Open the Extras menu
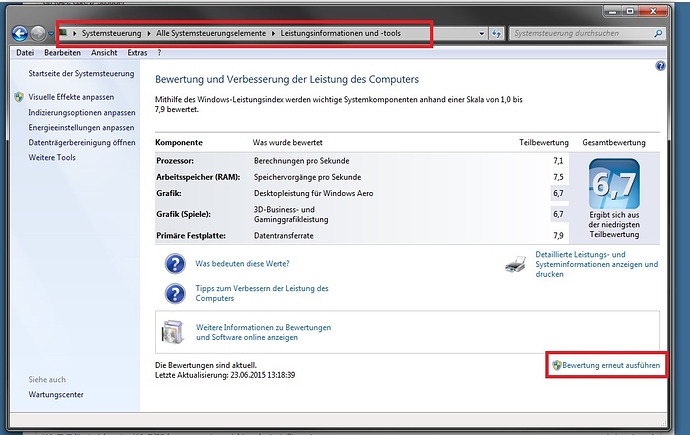The height and width of the screenshot is (435, 690). pyautogui.click(x=137, y=53)
